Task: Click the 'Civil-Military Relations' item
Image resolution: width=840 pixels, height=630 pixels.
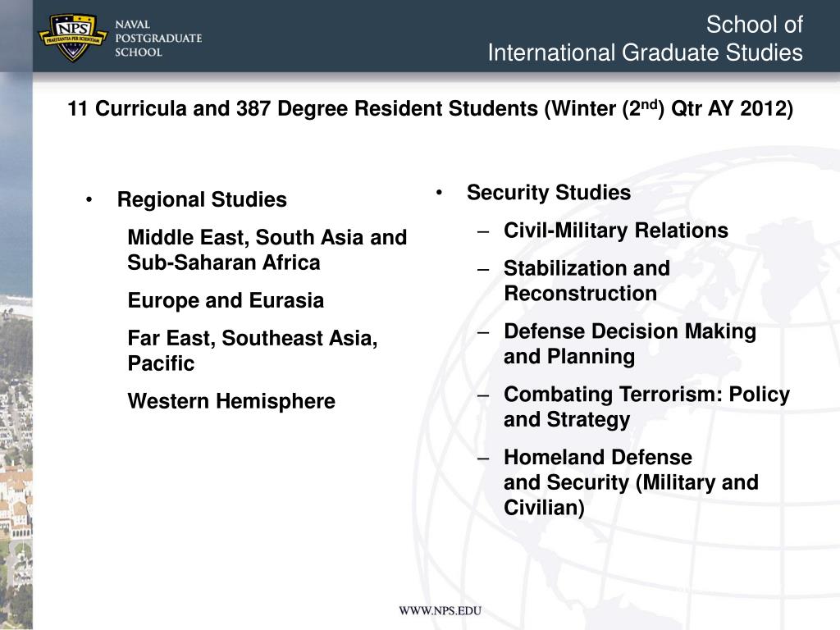Action: tap(616, 231)
